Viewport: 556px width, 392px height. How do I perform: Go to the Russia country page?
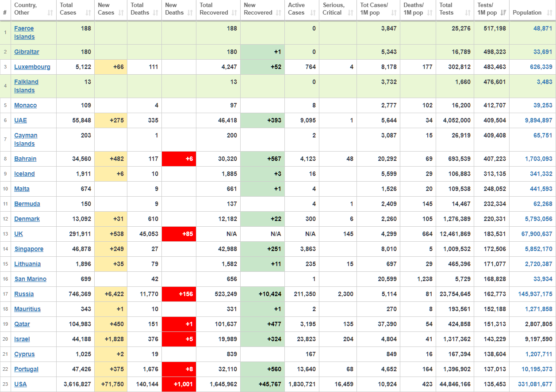pyautogui.click(x=24, y=294)
